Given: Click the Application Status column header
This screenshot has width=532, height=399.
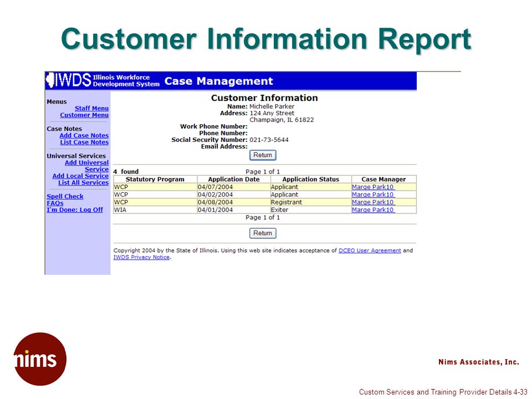Looking at the screenshot, I should tap(310, 179).
